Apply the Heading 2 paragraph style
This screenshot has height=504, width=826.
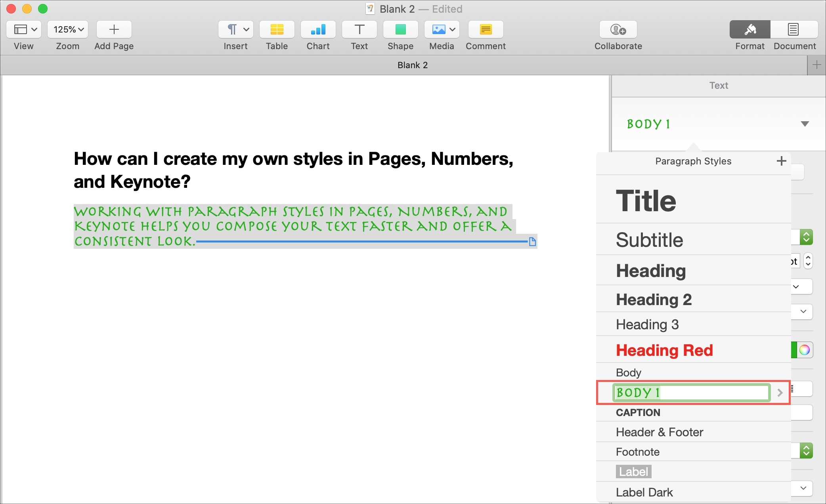point(694,299)
